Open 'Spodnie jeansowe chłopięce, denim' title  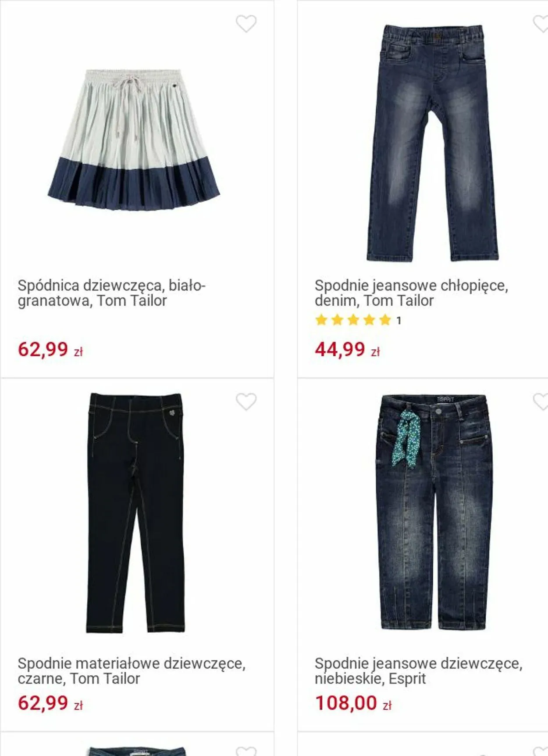[411, 293]
